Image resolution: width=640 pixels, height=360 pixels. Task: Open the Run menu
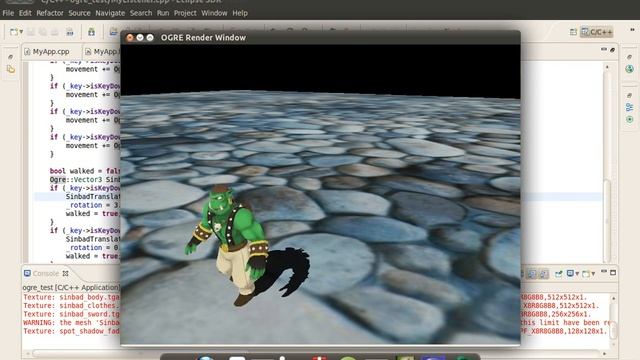(x=163, y=13)
